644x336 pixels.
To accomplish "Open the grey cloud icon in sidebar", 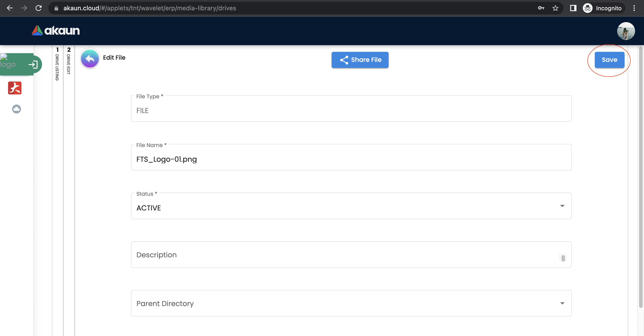I will coord(17,109).
